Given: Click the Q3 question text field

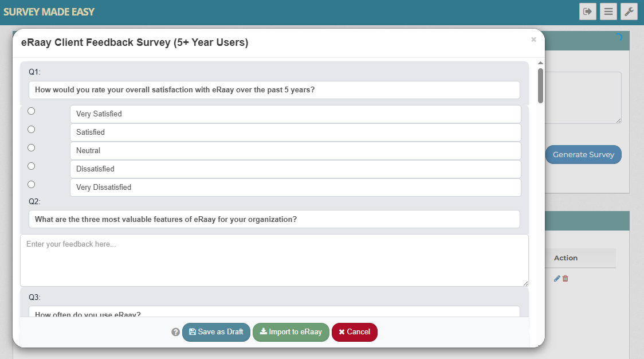Looking at the screenshot, I should [274, 312].
